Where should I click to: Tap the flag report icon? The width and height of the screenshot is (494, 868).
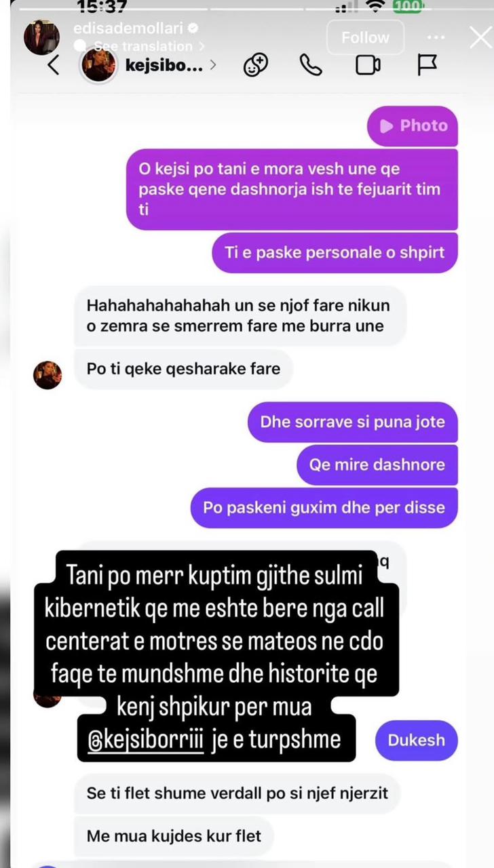point(427,65)
